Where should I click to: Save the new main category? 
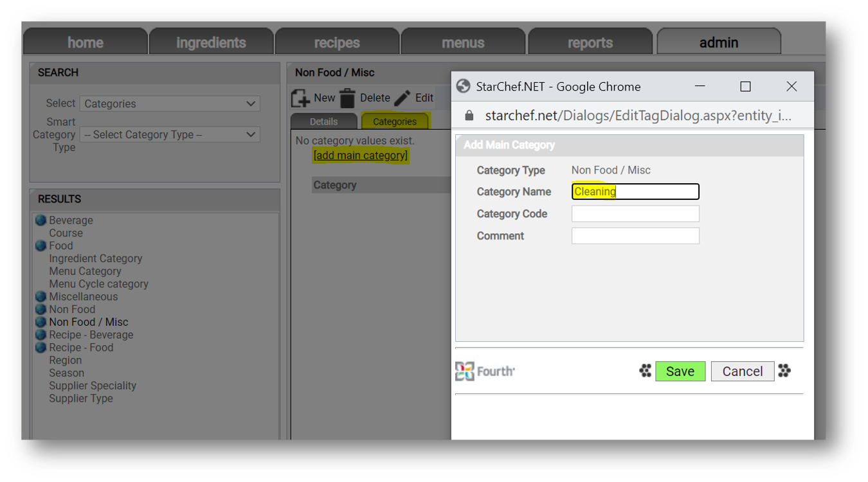(x=680, y=371)
